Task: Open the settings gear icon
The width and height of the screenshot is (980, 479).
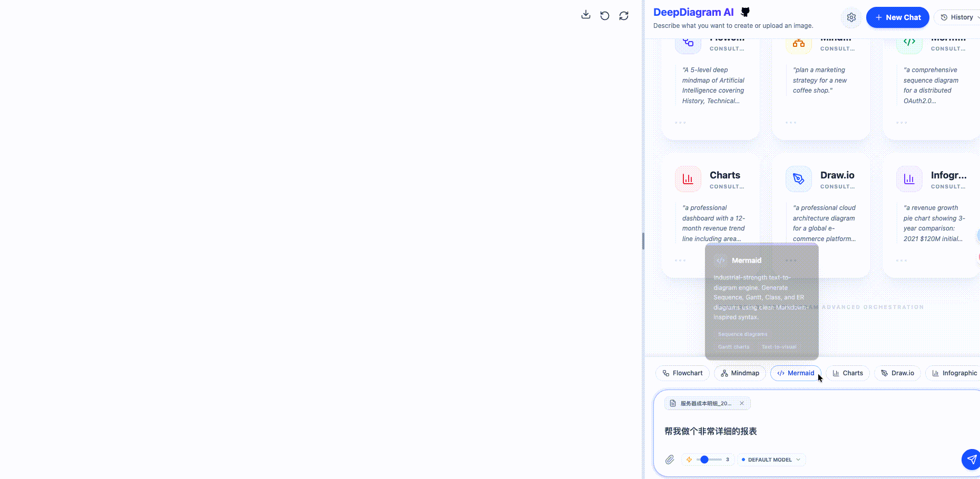Action: pos(851,17)
